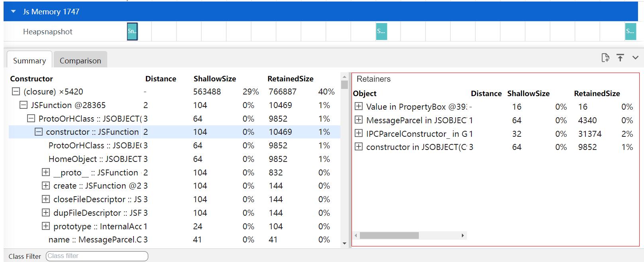The height and width of the screenshot is (262, 644).
Task: Click the move-to-top arrow icon
Action: pyautogui.click(x=620, y=58)
